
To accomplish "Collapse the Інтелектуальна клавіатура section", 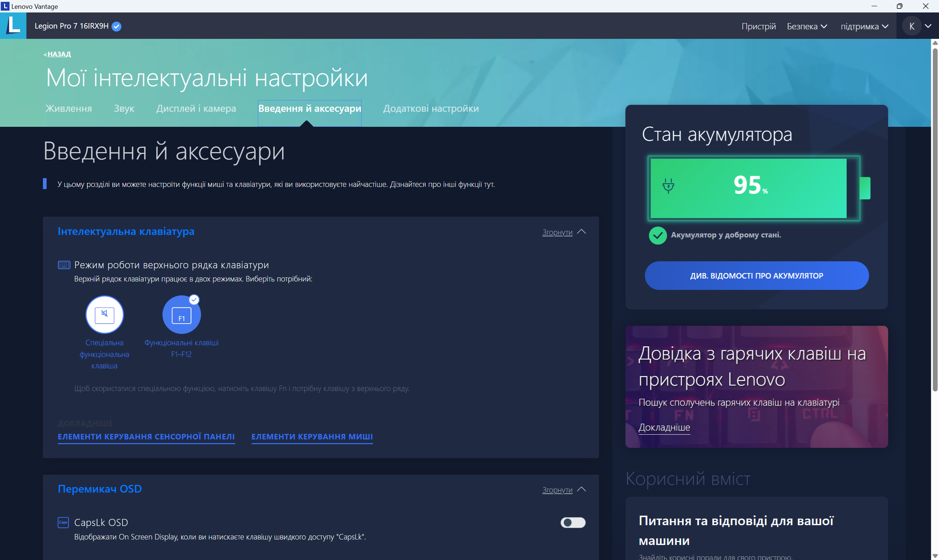I will tap(564, 232).
